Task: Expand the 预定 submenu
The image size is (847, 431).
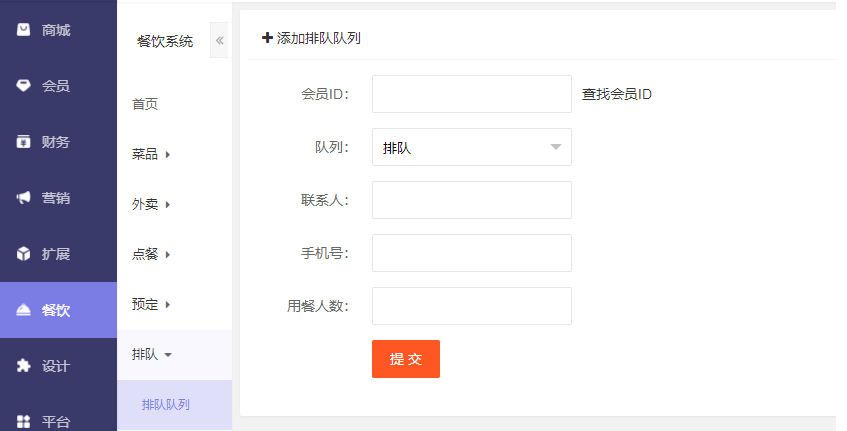Action: pyautogui.click(x=152, y=304)
